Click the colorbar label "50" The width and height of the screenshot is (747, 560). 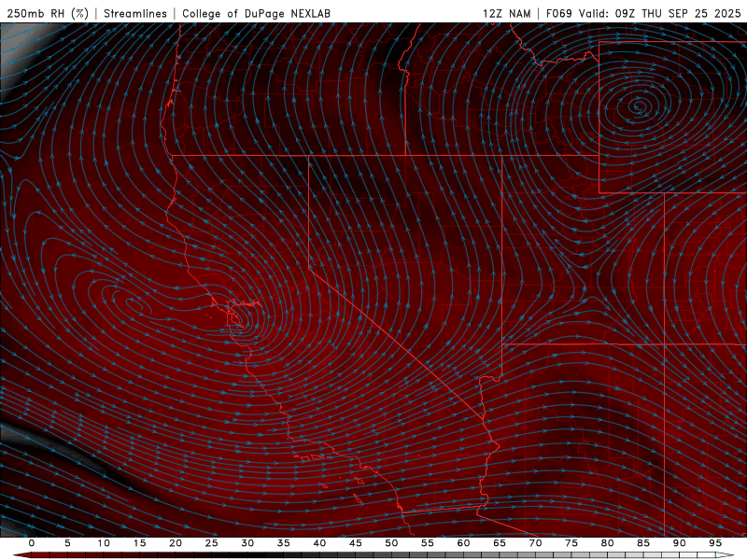tap(391, 543)
